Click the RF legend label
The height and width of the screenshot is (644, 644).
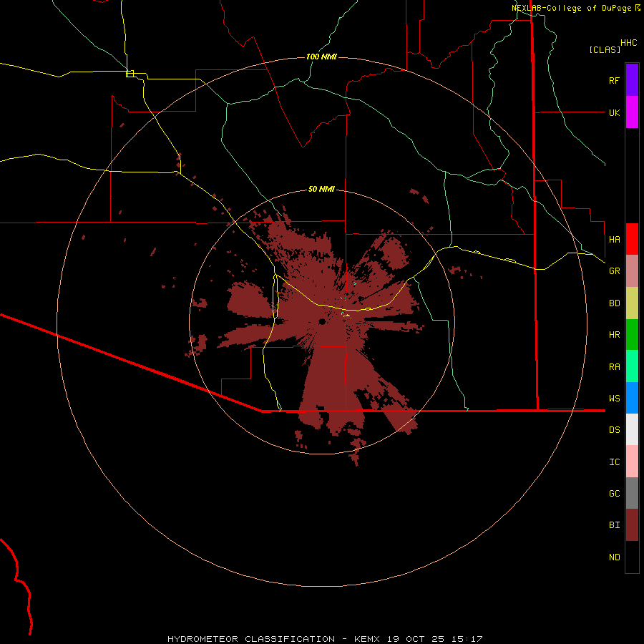[614, 80]
